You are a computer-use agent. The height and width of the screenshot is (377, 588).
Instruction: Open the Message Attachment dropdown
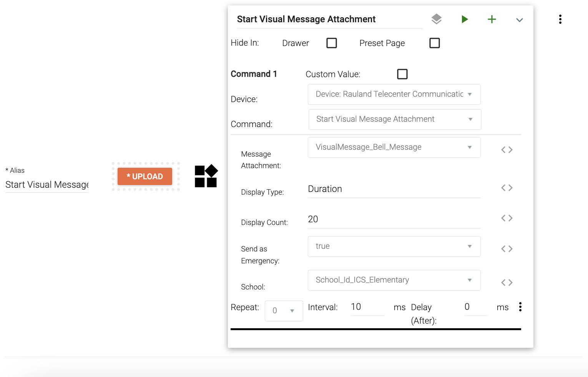pyautogui.click(x=394, y=147)
